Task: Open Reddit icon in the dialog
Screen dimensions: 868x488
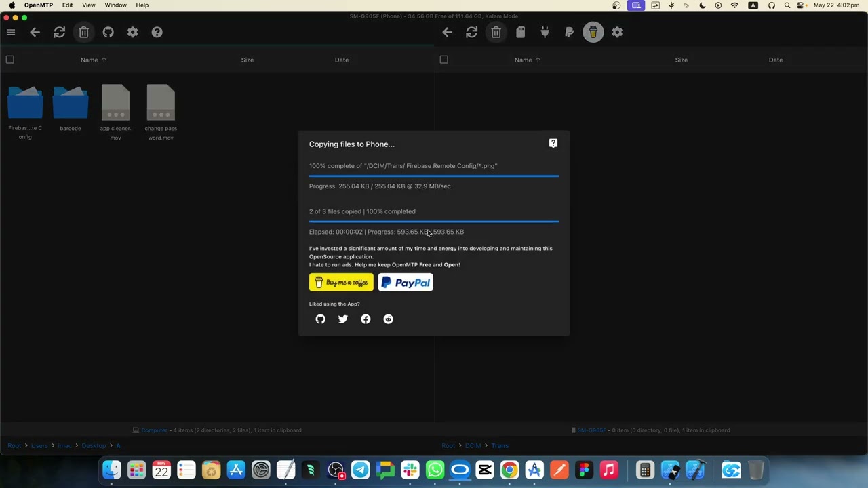Action: point(388,319)
